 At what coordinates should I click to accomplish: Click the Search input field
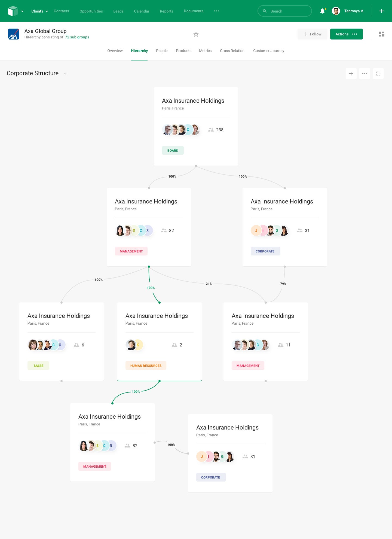pyautogui.click(x=284, y=11)
